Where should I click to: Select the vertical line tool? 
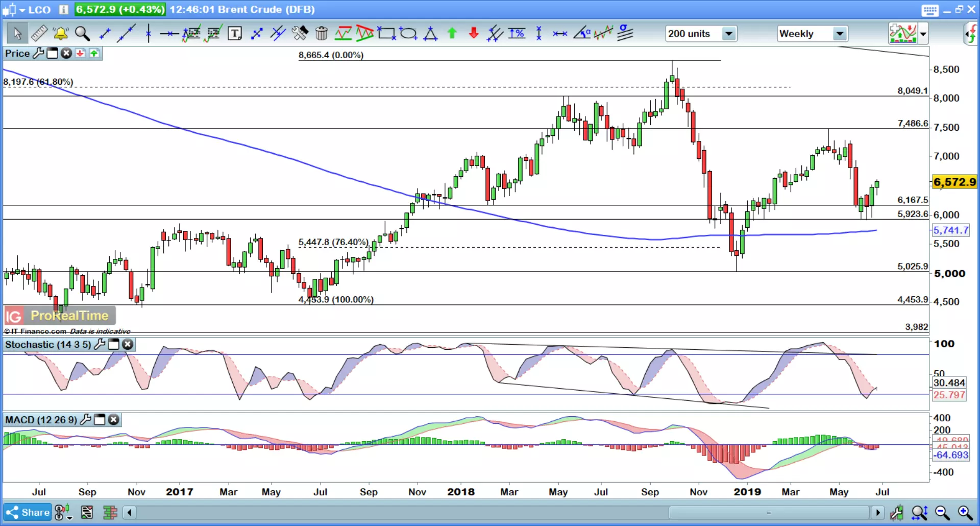pyautogui.click(x=148, y=34)
